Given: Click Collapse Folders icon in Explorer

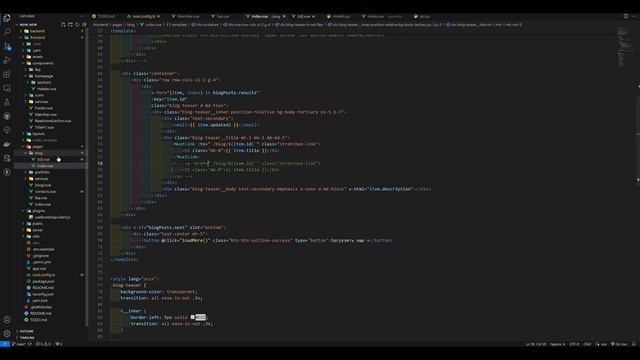Looking at the screenshot, I should [84, 24].
